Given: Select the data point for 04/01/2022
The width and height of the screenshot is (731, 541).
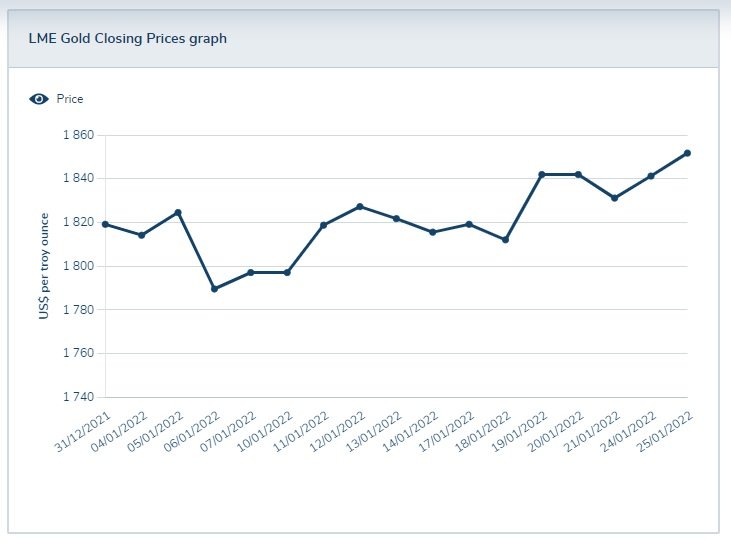Looking at the screenshot, I should [141, 235].
